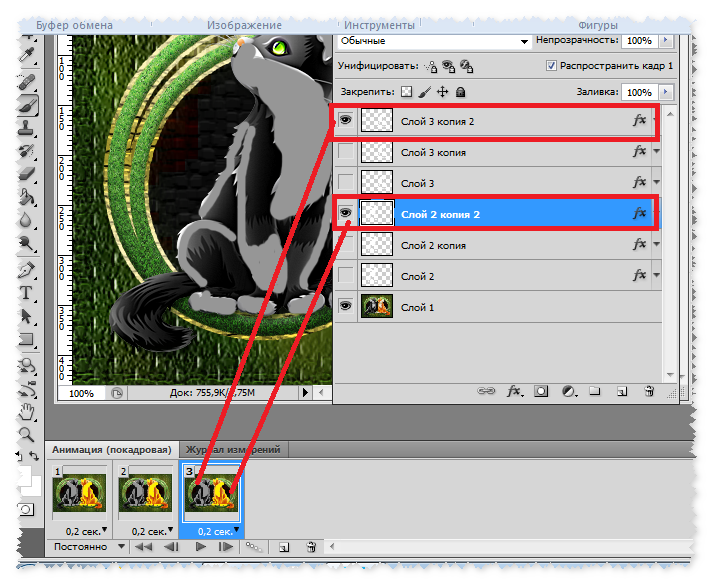Switch to Журнал измерений tab
Screen dimensions: 713x585
coord(233,450)
